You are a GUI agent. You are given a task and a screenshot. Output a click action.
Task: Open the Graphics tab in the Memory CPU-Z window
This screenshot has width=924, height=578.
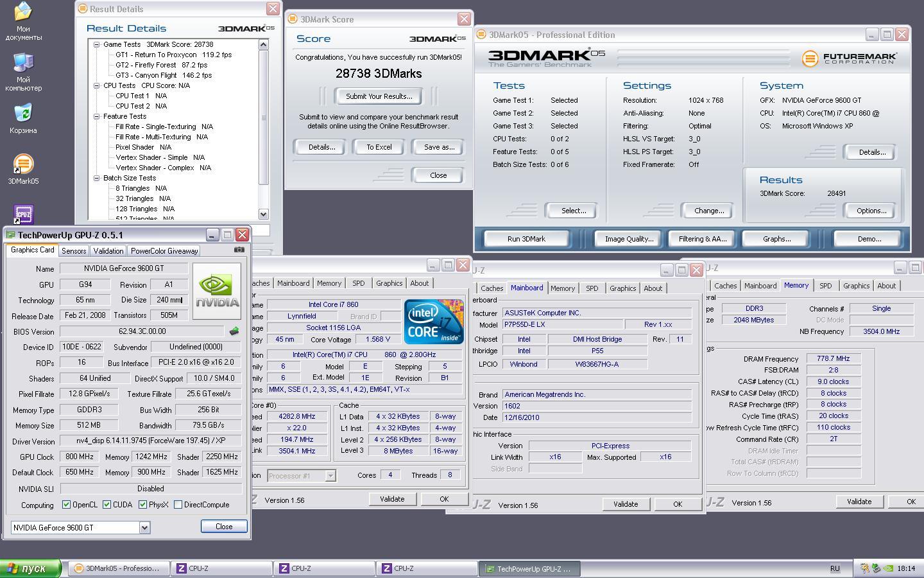[856, 286]
